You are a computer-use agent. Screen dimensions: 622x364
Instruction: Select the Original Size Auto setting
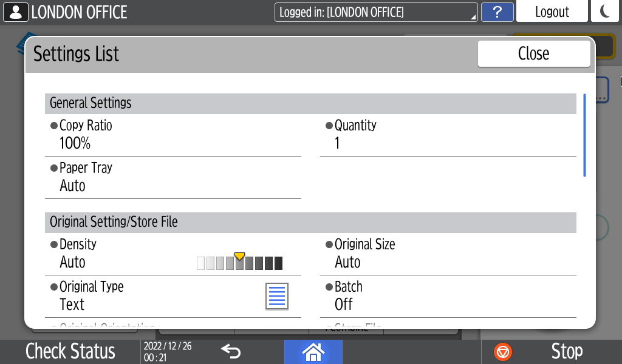[x=448, y=254]
